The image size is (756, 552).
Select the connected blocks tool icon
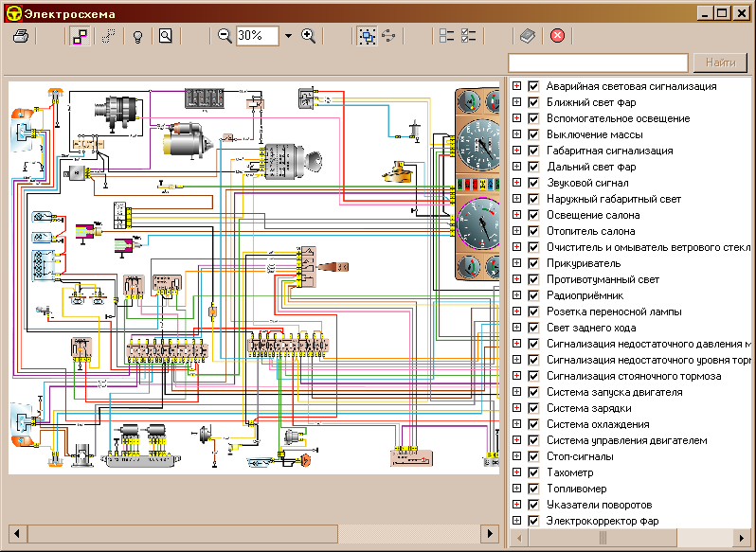tap(80, 36)
